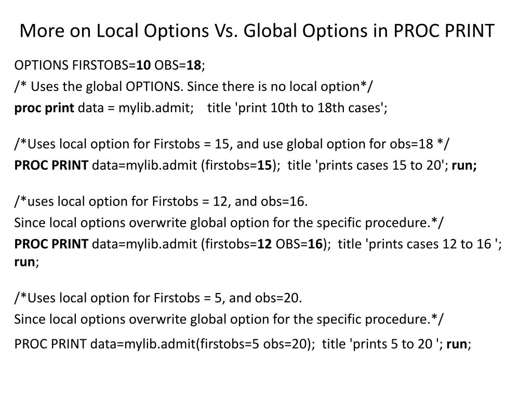Viewport: 532px width, 399px height.
Task: Click the first 'Since local options overwrite' line
Action: coord(229,223)
